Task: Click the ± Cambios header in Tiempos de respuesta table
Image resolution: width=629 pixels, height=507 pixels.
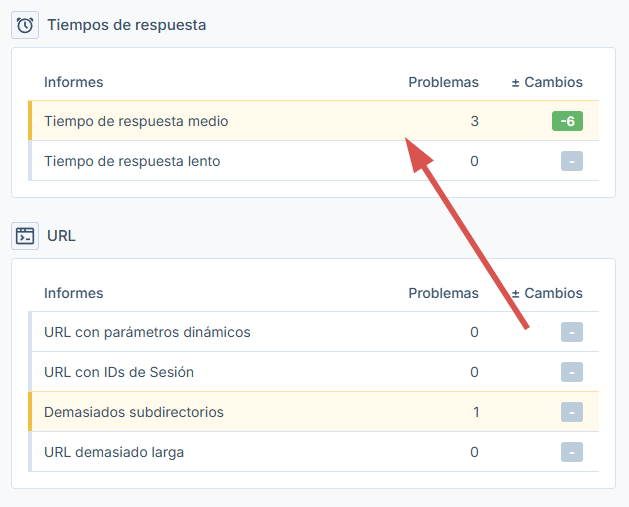Action: tap(547, 82)
